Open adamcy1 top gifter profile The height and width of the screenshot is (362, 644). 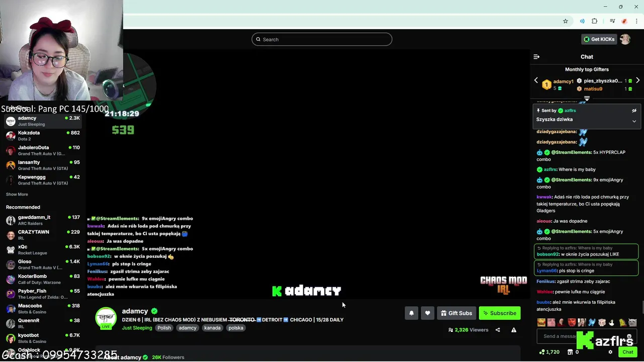[563, 81]
